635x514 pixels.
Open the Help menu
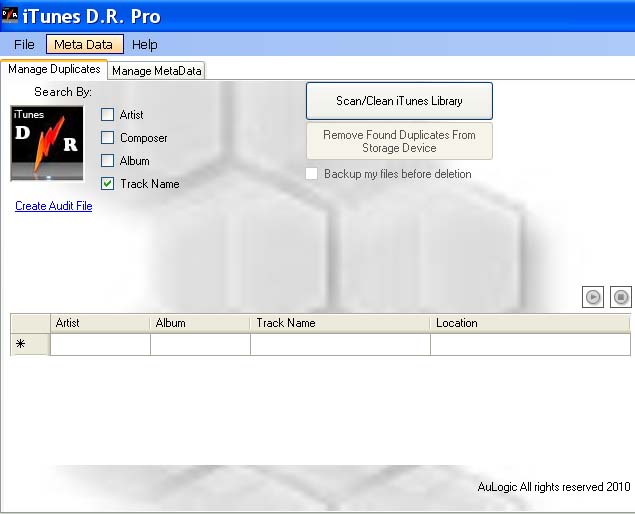(145, 44)
